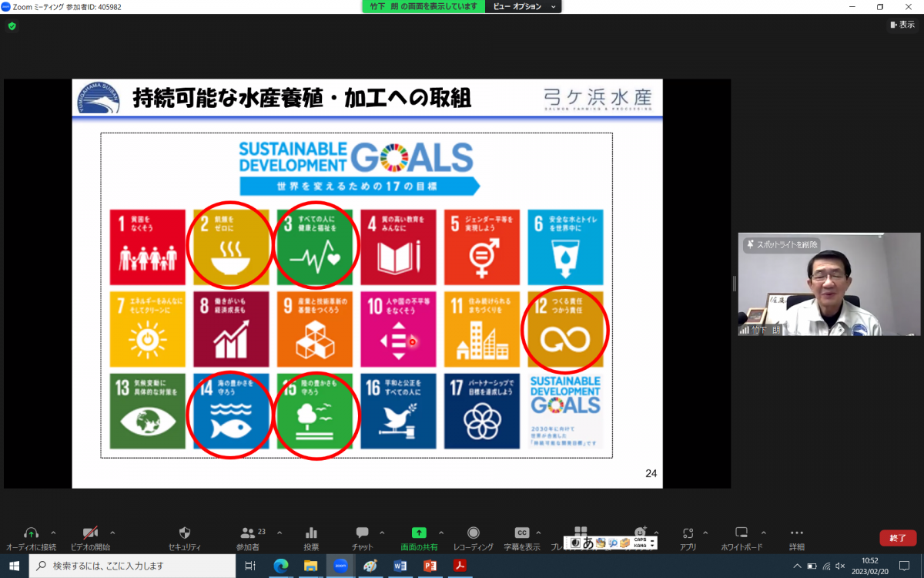
Task: Open the paint palette app on taskbar
Action: (x=370, y=566)
